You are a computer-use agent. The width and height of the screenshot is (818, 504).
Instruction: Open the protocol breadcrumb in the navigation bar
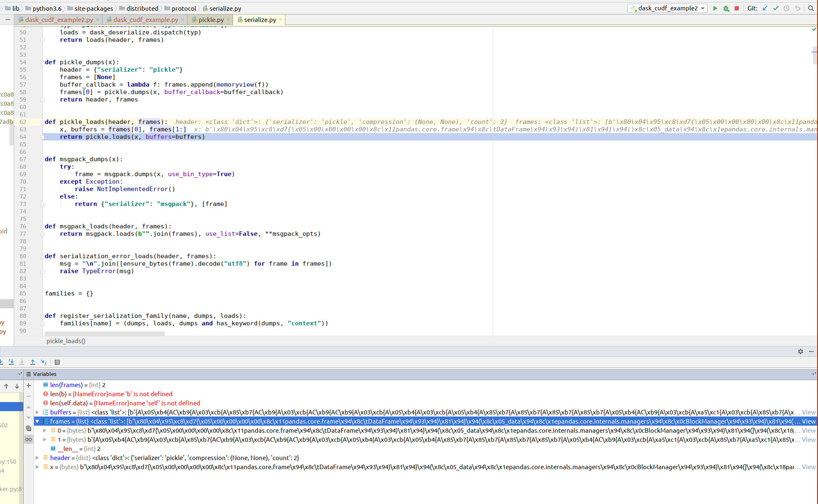tap(184, 8)
